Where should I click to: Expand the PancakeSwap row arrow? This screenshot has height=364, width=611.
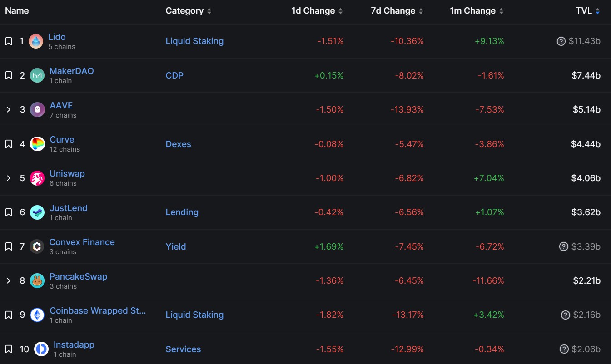pos(9,281)
